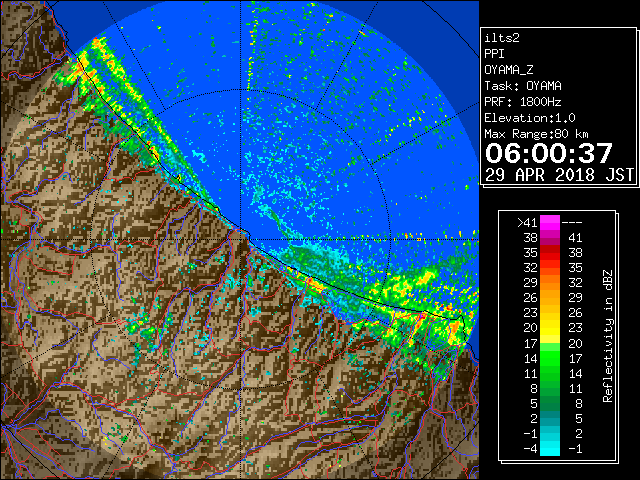
Task: Click the 'Reflectivity in dBZ' legend title
Action: pyautogui.click(x=608, y=336)
